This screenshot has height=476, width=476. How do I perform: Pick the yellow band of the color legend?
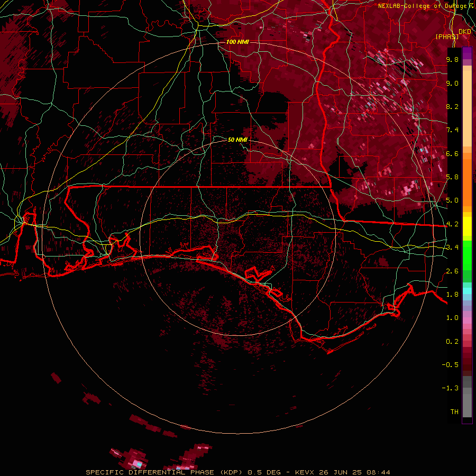[467, 226]
